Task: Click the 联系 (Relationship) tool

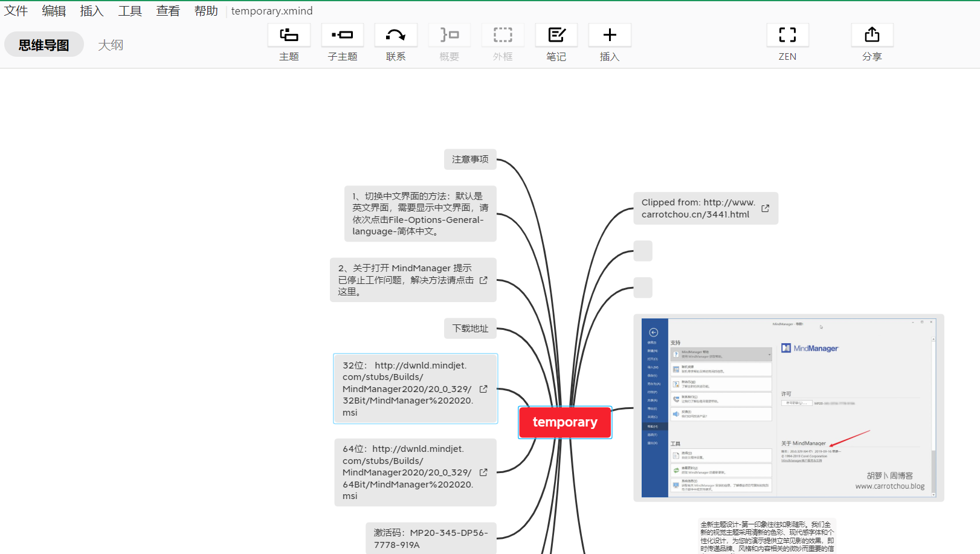Action: (x=396, y=35)
